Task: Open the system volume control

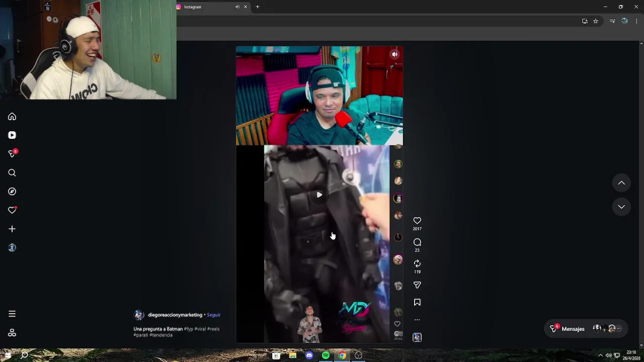Action: (608, 355)
